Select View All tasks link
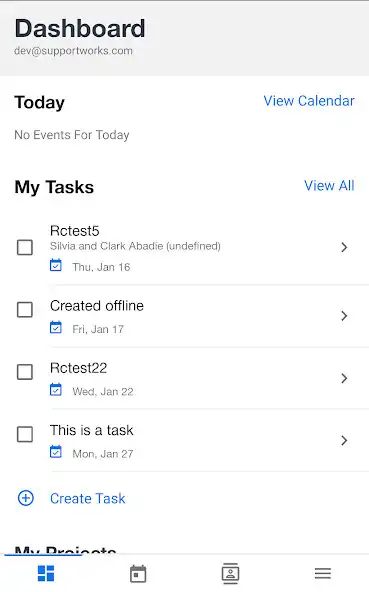 pos(329,186)
